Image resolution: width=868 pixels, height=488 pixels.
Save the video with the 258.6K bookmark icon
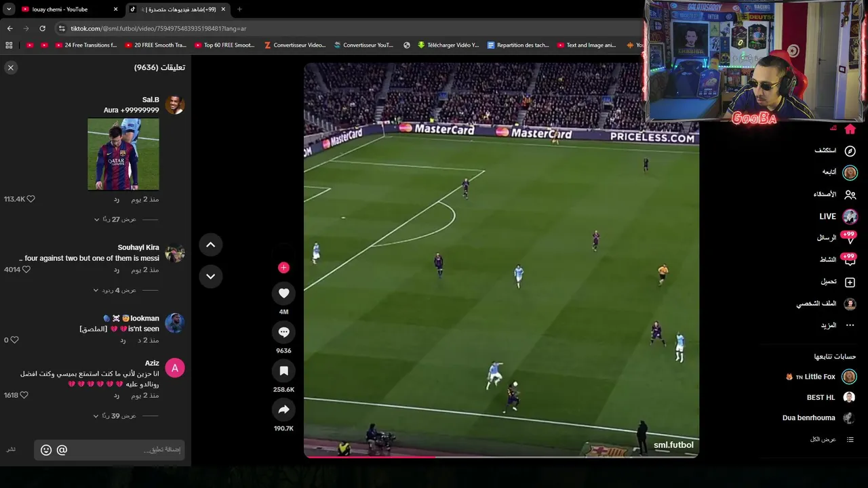point(283,371)
